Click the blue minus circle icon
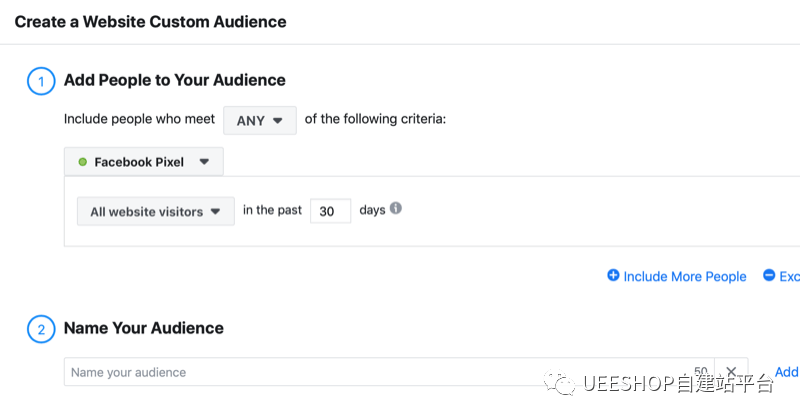Screen dimensions: 800x418 (768, 276)
